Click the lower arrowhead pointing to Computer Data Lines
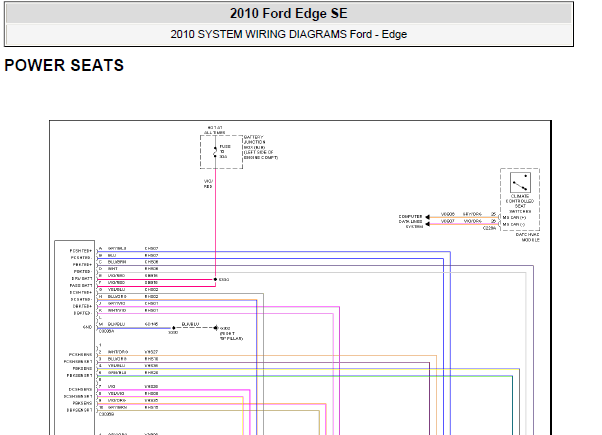This screenshot has height=435, width=602. pyautogui.click(x=427, y=224)
